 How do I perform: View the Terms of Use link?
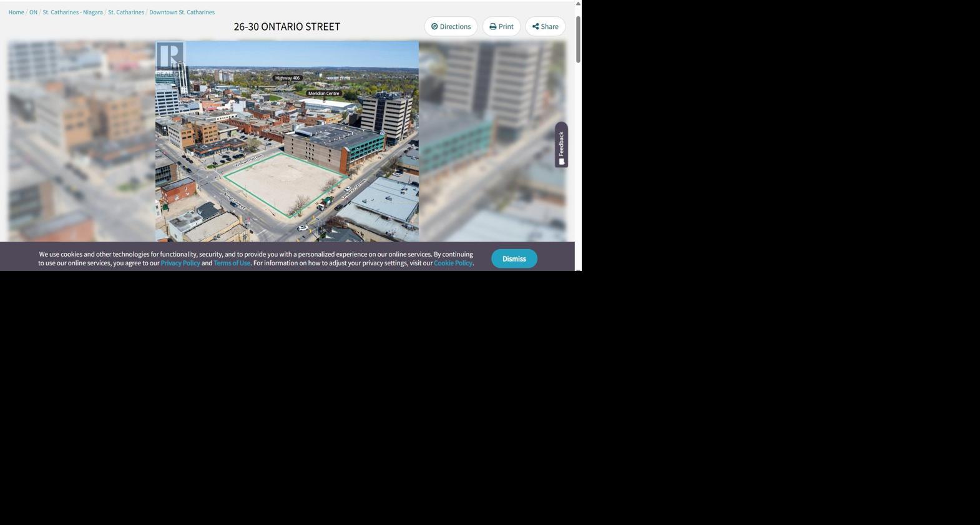(x=232, y=263)
